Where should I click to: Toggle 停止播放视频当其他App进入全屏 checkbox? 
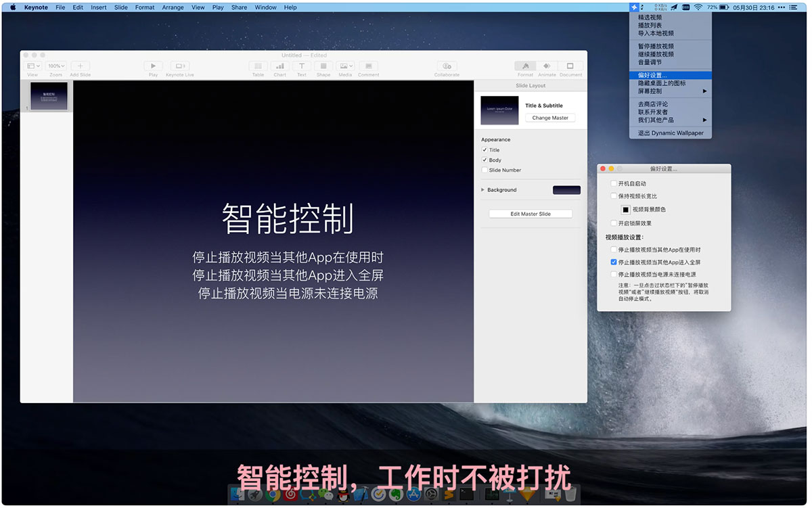[x=614, y=262]
